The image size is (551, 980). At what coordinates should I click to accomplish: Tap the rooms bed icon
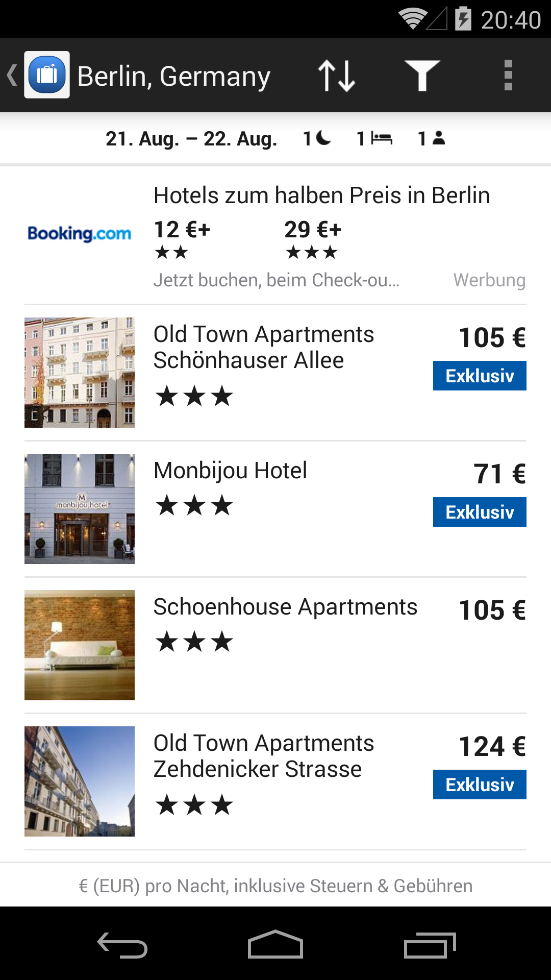pos(382,138)
